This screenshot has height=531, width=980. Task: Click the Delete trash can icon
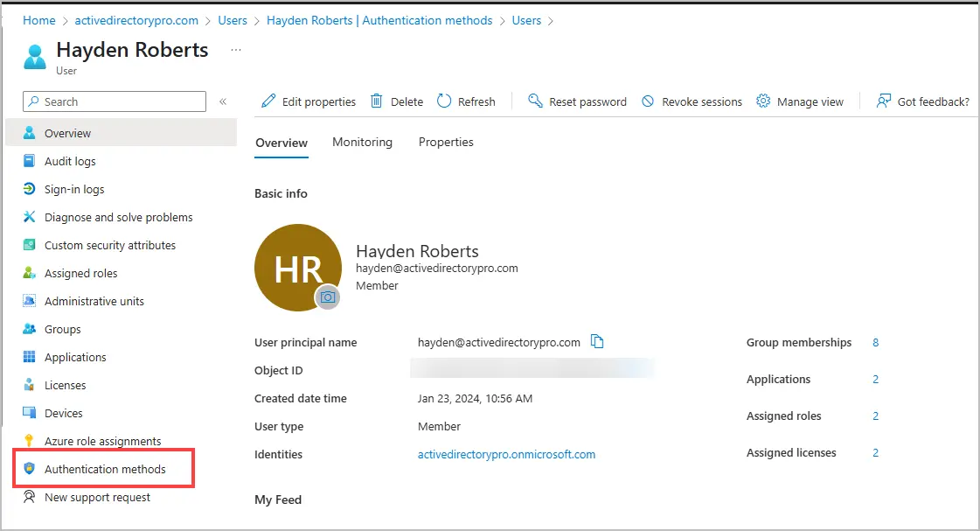[377, 101]
